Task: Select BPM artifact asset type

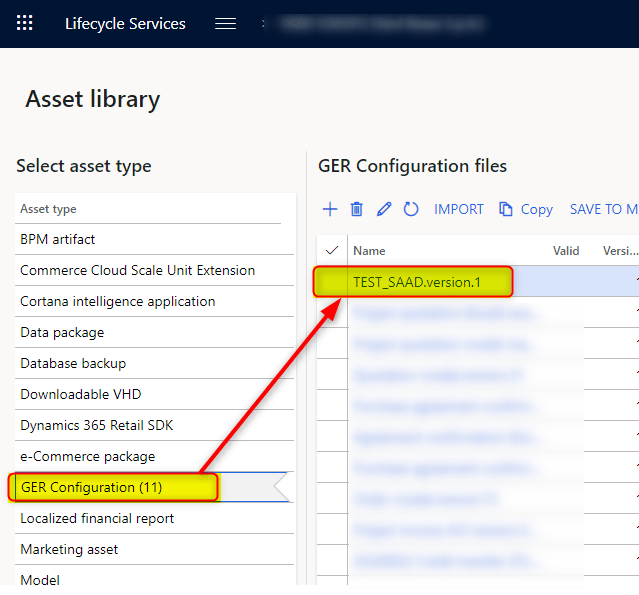Action: click(x=58, y=239)
